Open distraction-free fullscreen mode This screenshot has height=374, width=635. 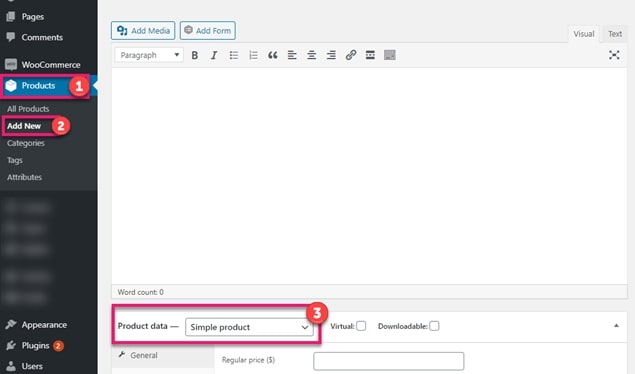click(614, 55)
